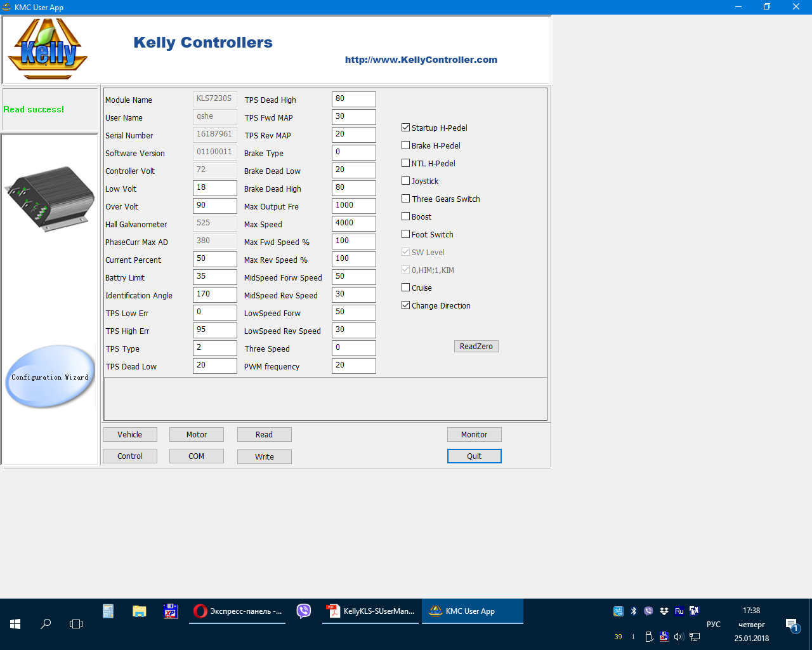Open the Windows notification center
This screenshot has width=812, height=650.
point(792,625)
